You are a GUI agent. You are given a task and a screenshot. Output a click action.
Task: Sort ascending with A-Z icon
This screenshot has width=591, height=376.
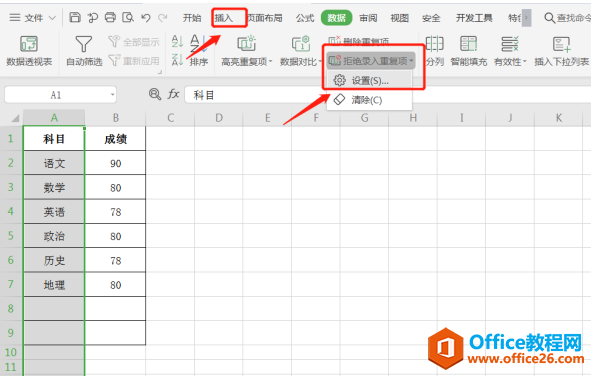177,41
